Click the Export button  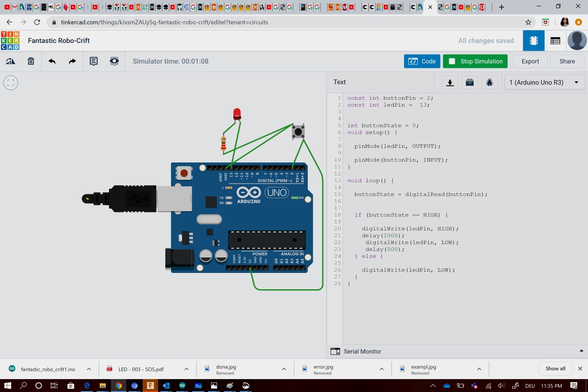[x=530, y=61]
